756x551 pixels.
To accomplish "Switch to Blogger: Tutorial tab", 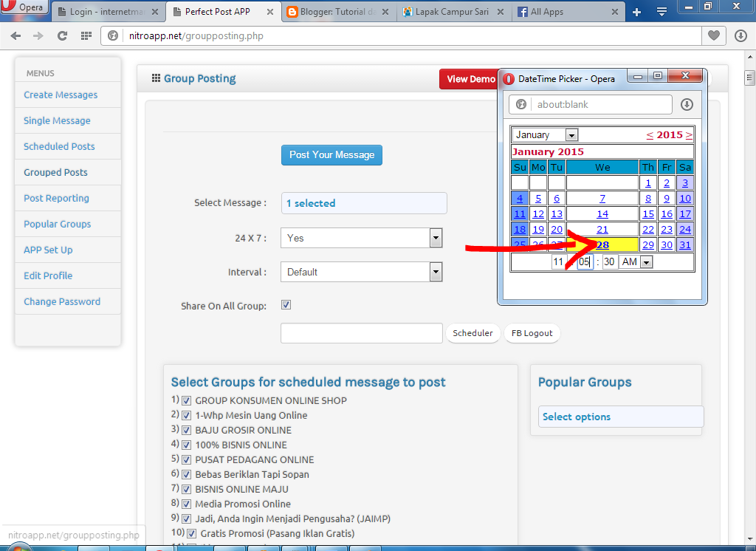I will pyautogui.click(x=338, y=12).
